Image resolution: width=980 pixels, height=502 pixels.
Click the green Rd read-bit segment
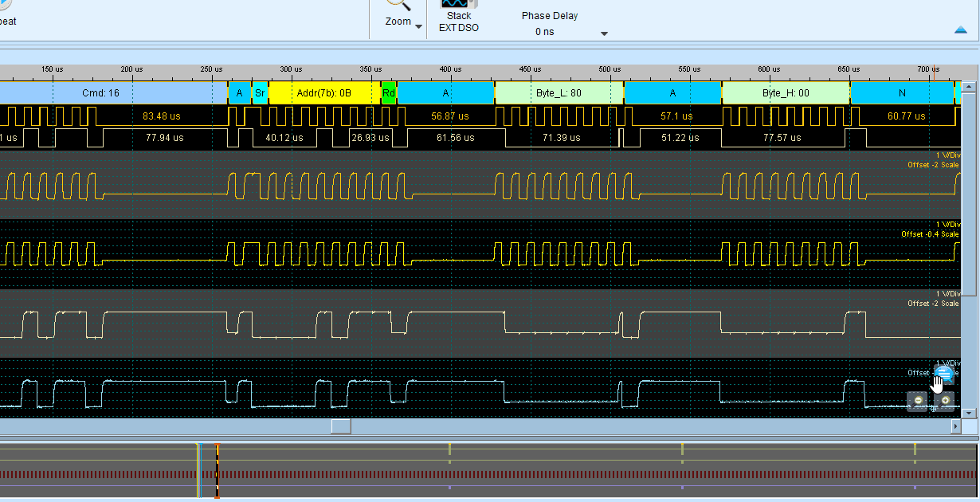click(x=389, y=93)
